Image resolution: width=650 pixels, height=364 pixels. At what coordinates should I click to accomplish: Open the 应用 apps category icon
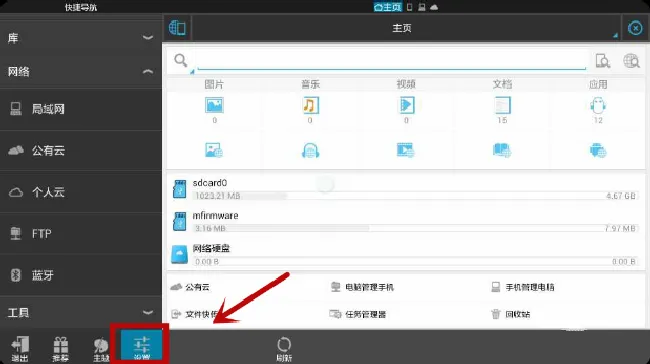click(598, 105)
